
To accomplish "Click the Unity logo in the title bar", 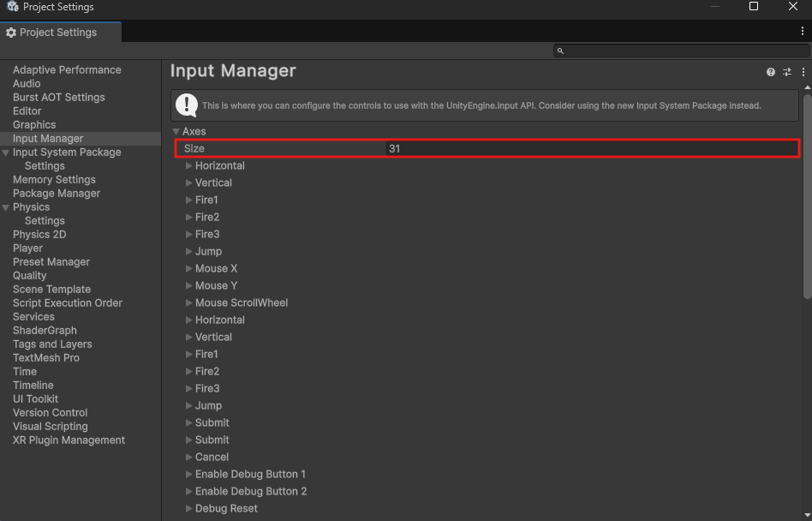I will pos(13,7).
